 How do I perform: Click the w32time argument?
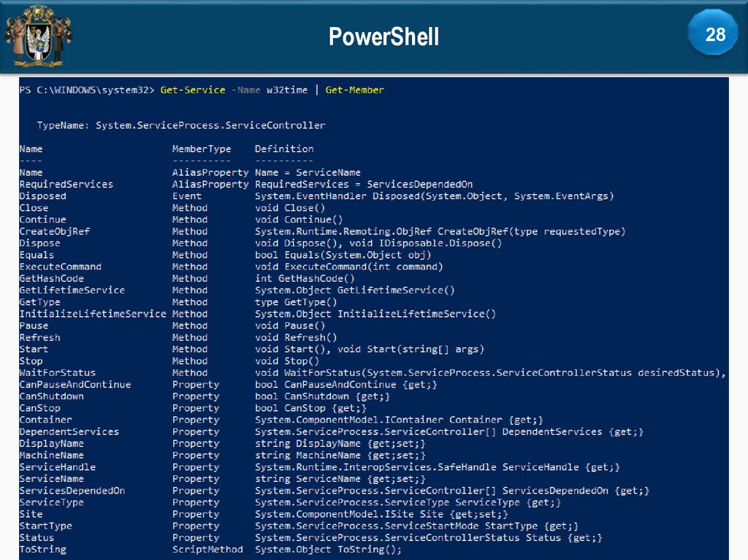click(287, 90)
